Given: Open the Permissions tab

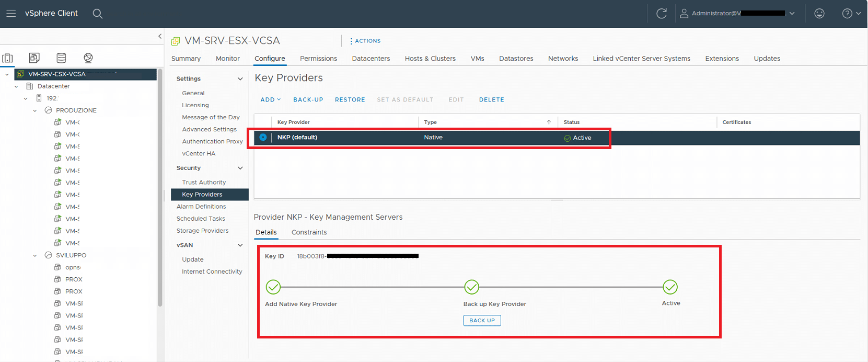Looking at the screenshot, I should 318,59.
